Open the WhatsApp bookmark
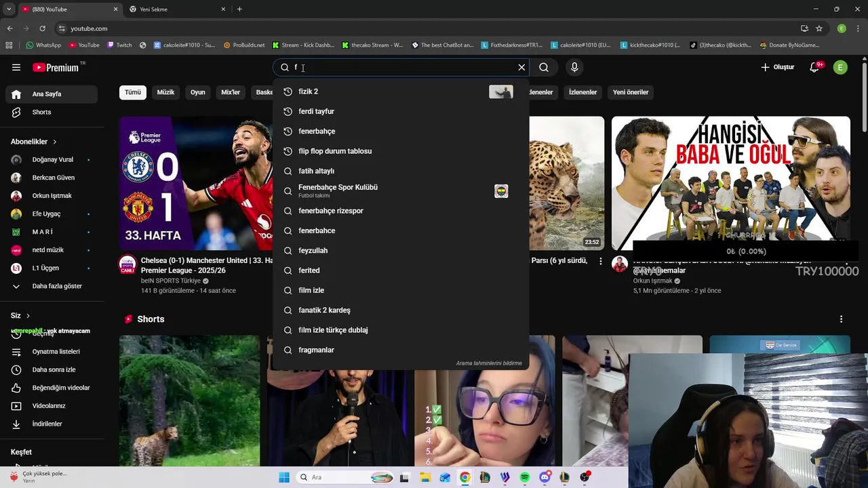Image resolution: width=868 pixels, height=488 pixels. (x=43, y=45)
